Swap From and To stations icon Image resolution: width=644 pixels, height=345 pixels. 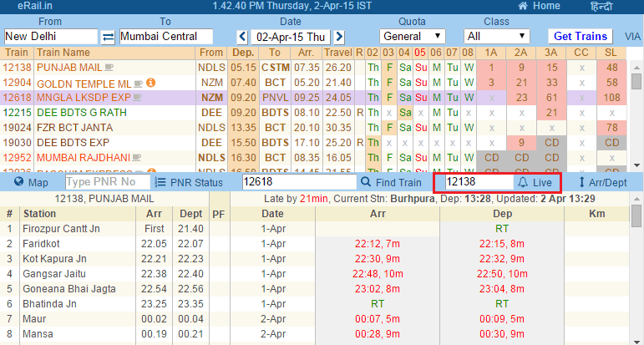(108, 37)
